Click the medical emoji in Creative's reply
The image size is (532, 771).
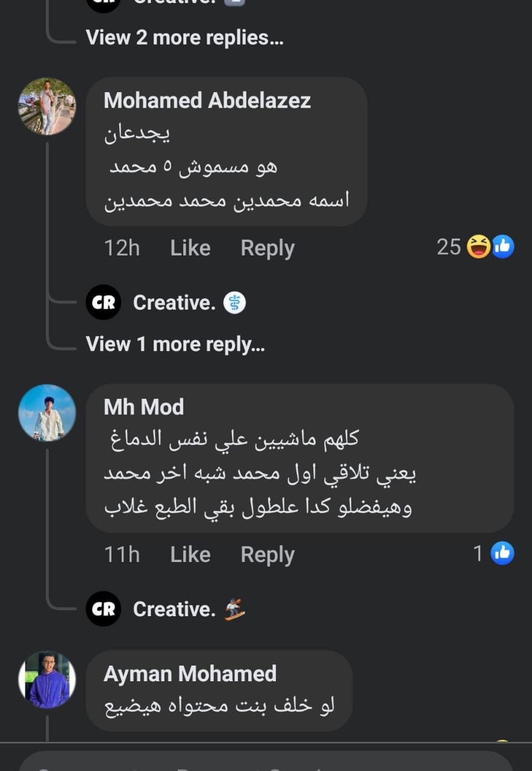coord(235,303)
